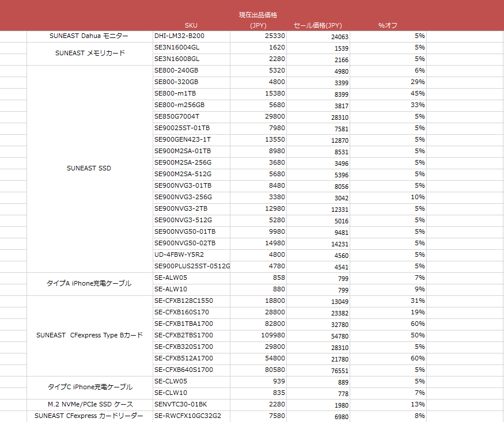Select SKU cell SE900NVG3-01TB
The width and height of the screenshot is (504, 422).
point(192,186)
